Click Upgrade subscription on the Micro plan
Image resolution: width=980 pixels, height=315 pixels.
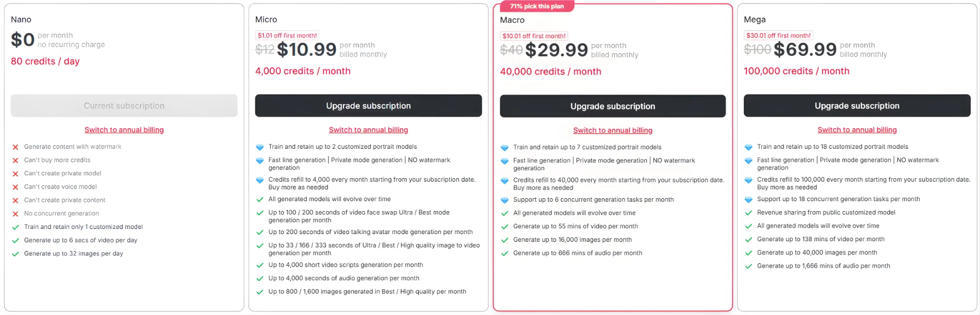point(368,105)
